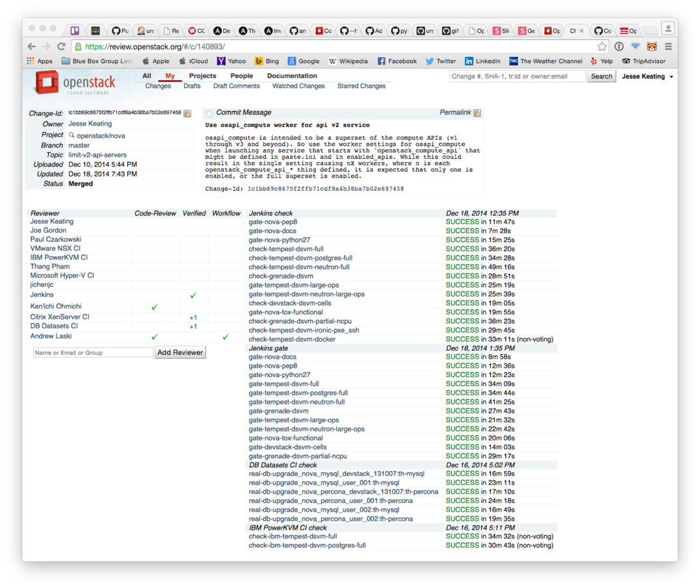Open Watched Changes

coord(298,86)
